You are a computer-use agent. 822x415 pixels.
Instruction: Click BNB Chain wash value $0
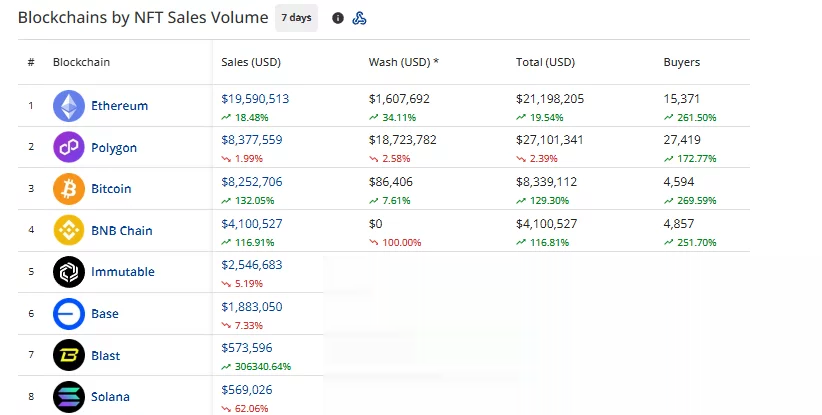coord(375,224)
